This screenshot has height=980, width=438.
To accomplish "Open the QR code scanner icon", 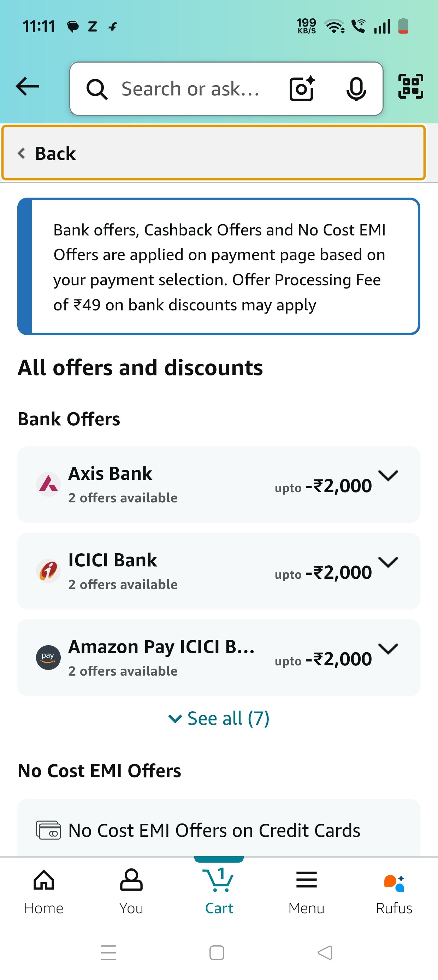I will (410, 86).
